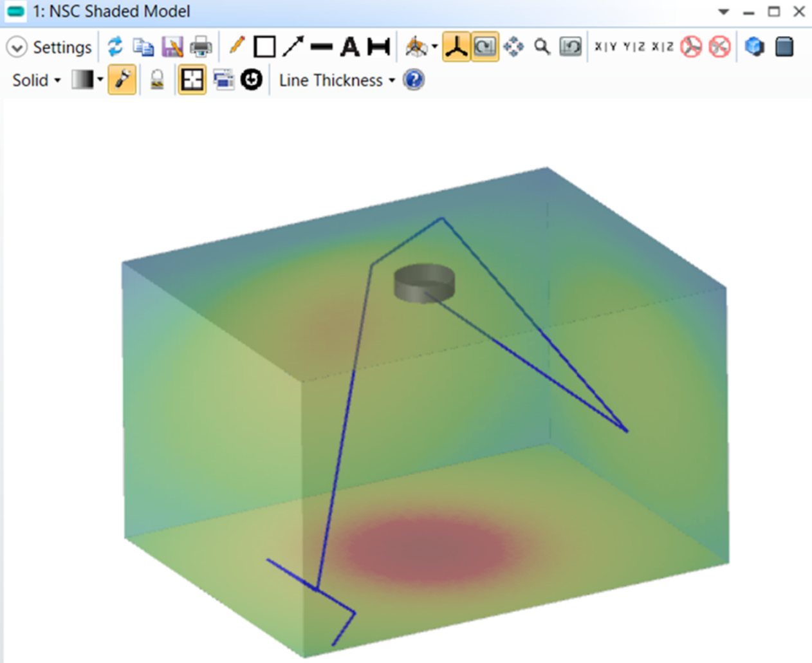Click the grayscale gradient swatch
Viewport: 812px width, 663px height.
pyautogui.click(x=82, y=80)
